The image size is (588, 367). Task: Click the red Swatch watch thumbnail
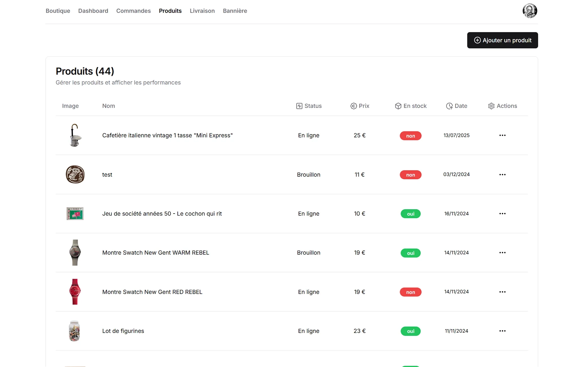(x=75, y=292)
